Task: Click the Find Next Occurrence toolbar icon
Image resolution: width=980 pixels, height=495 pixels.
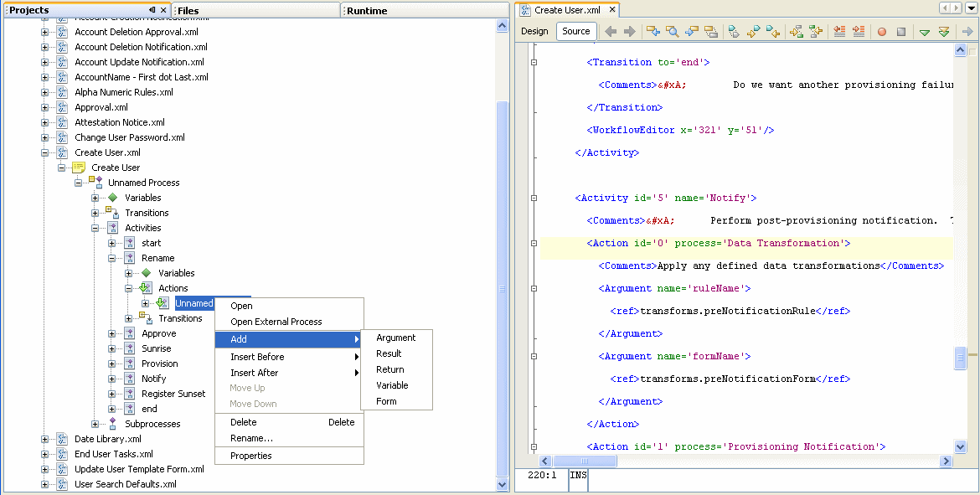Action: coord(691,31)
